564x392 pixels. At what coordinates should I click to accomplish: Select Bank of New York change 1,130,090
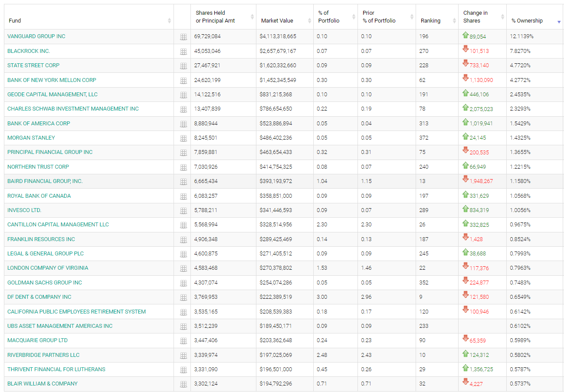point(481,80)
